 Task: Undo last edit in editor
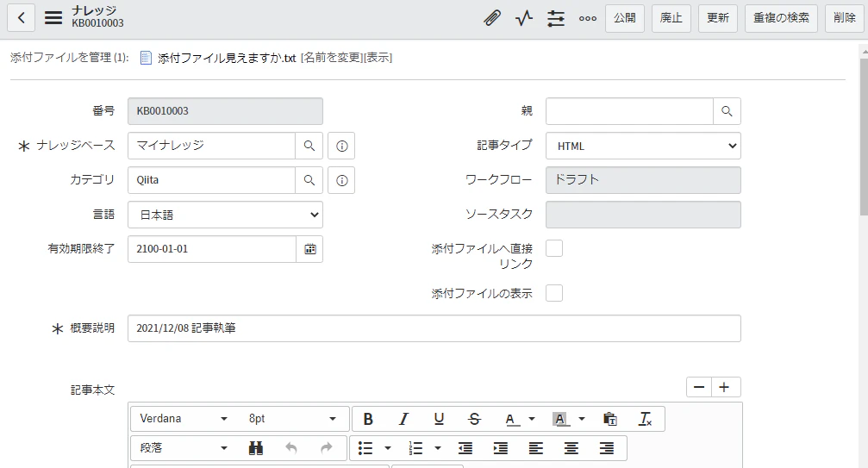point(291,448)
